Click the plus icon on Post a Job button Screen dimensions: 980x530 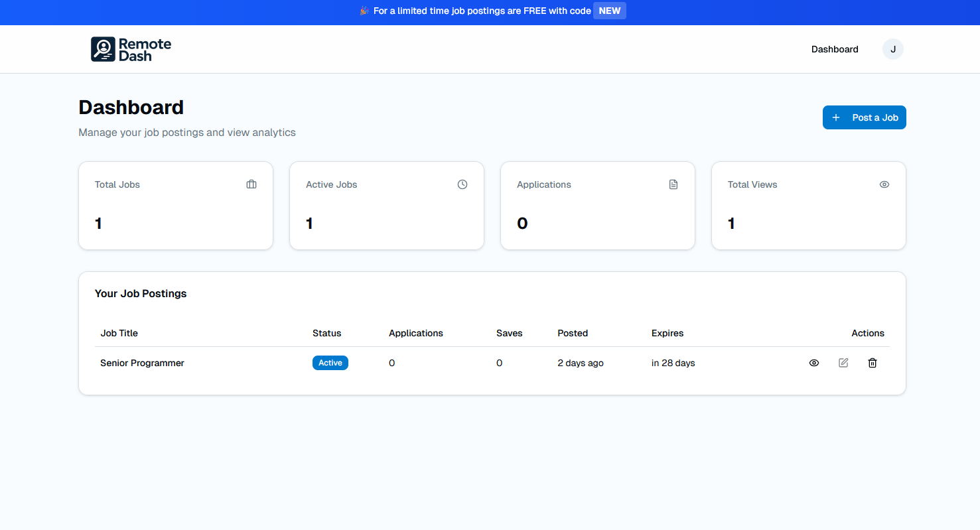[837, 117]
